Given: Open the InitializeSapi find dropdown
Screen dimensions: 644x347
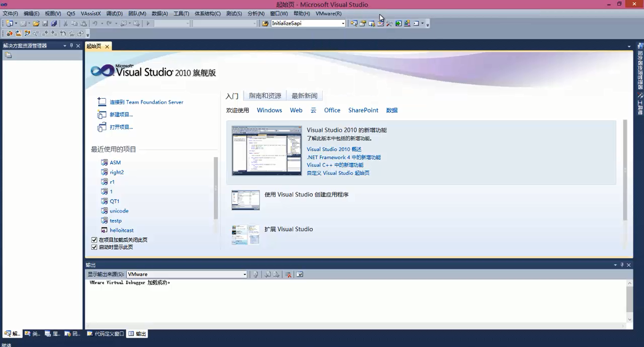Looking at the screenshot, I should (343, 23).
